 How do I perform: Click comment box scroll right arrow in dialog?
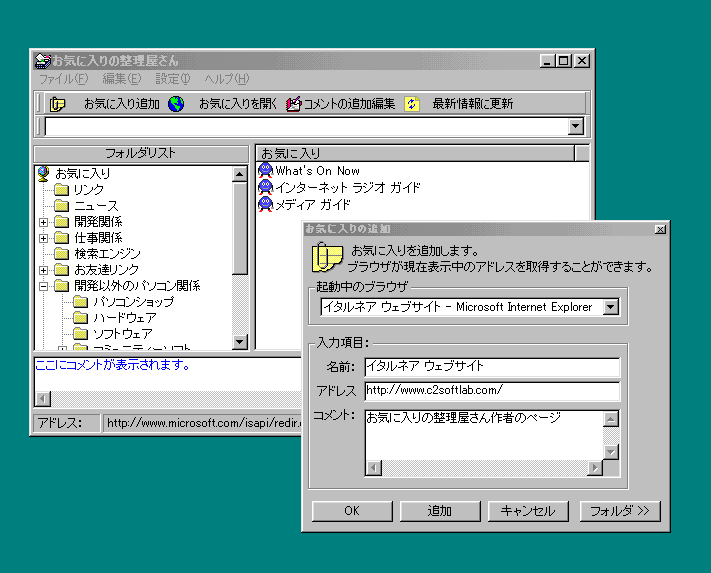coord(594,468)
